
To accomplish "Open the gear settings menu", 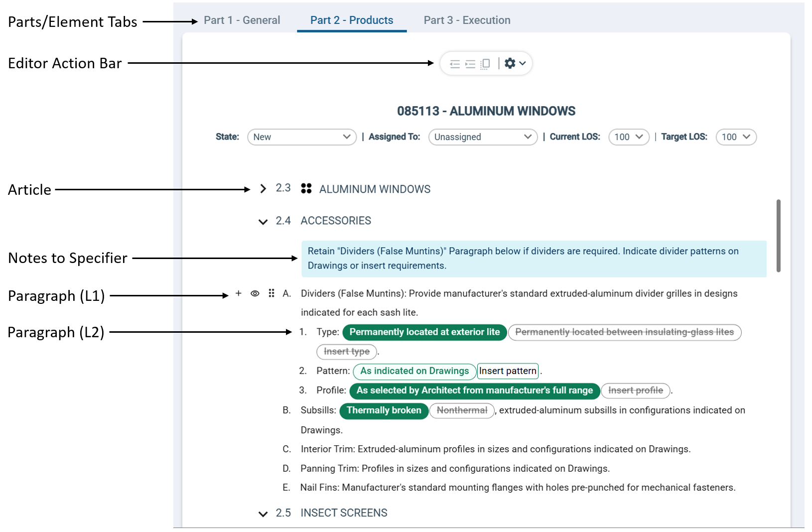I will (515, 64).
